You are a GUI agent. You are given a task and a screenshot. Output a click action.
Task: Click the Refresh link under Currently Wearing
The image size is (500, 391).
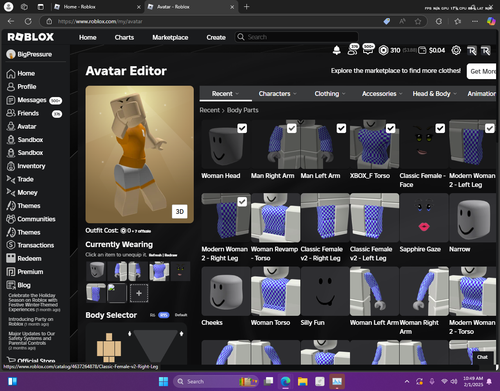coord(156,255)
